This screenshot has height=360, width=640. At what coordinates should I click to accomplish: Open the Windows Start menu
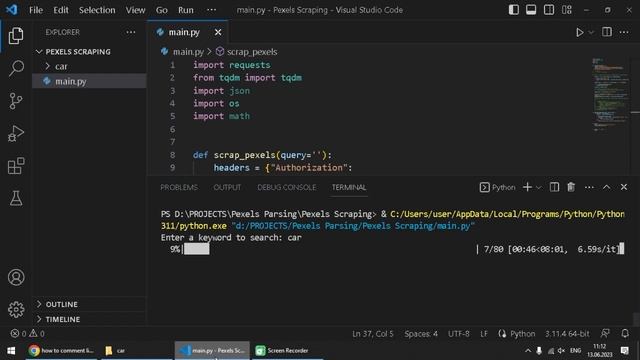tap(11, 351)
